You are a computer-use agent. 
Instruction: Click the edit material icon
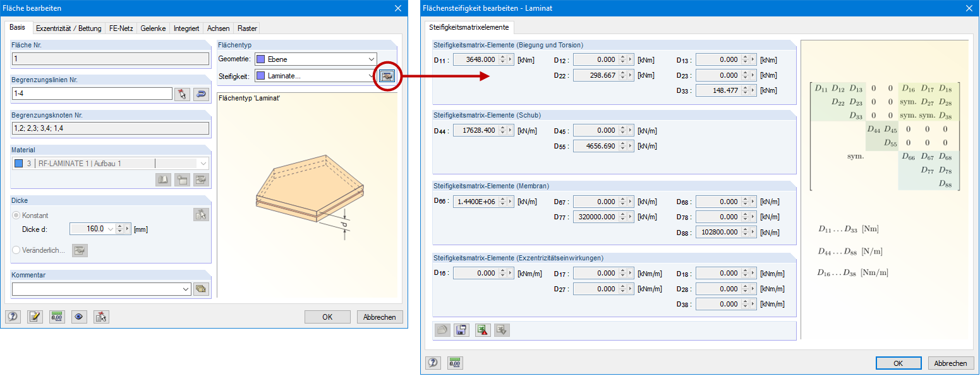pos(201,180)
